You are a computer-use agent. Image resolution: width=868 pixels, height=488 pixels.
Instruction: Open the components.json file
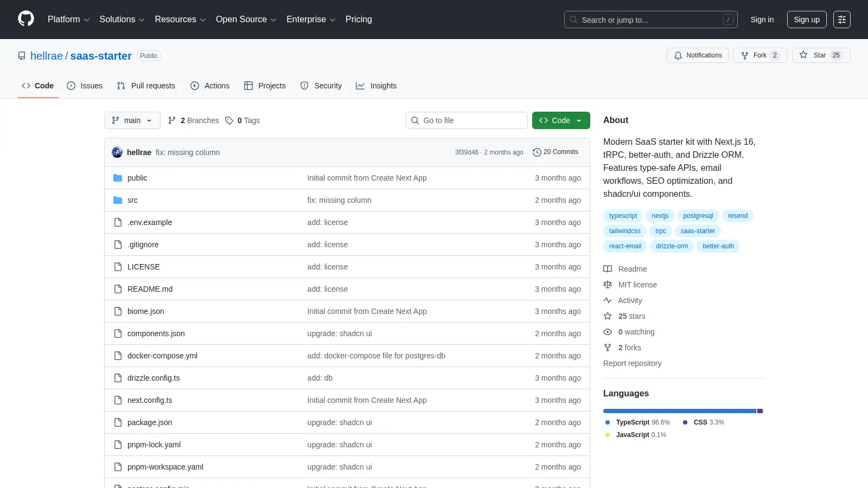[156, 333]
